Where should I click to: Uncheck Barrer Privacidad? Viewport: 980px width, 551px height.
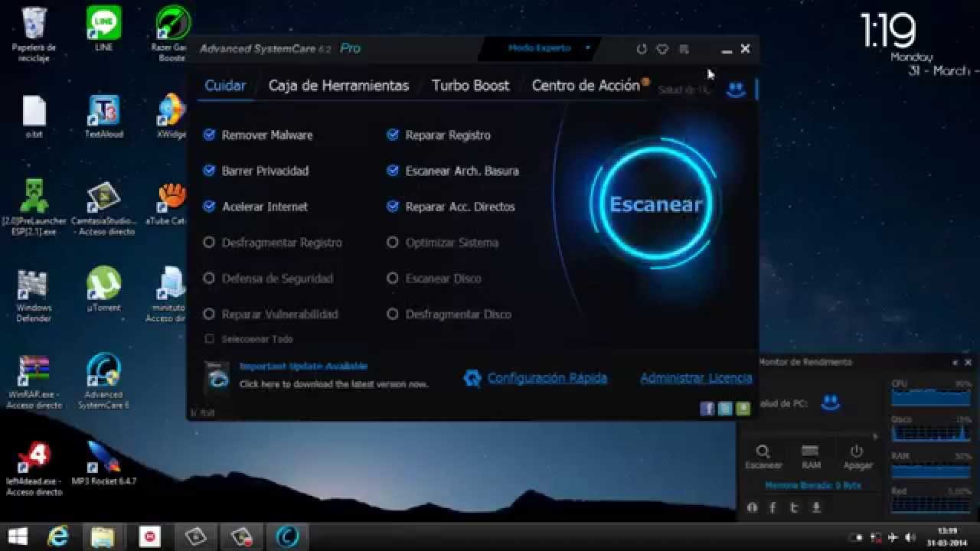209,171
